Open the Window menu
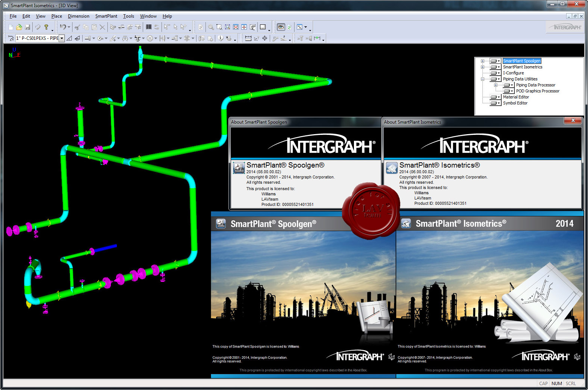The image size is (588, 390). (148, 16)
